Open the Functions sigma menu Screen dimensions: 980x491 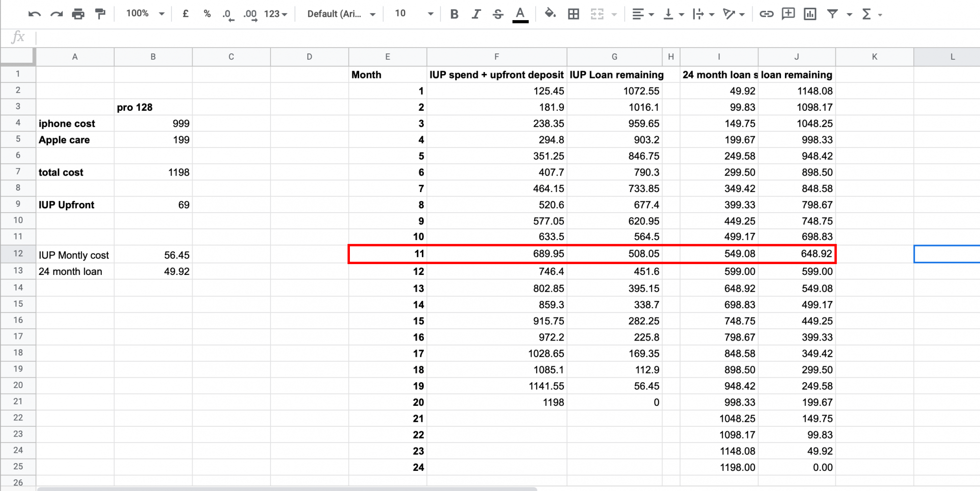click(872, 14)
